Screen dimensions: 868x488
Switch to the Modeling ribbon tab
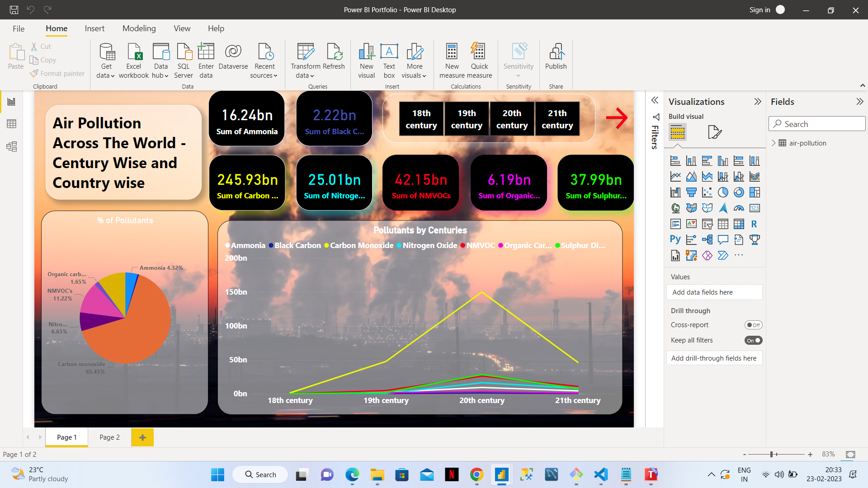(139, 28)
